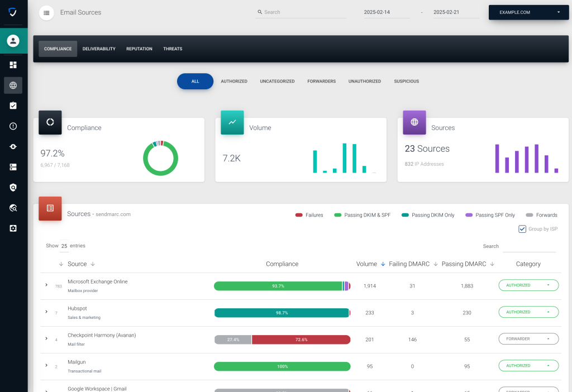Toggle the Passing DKIM Only legend item
572x392 pixels.
(x=427, y=214)
